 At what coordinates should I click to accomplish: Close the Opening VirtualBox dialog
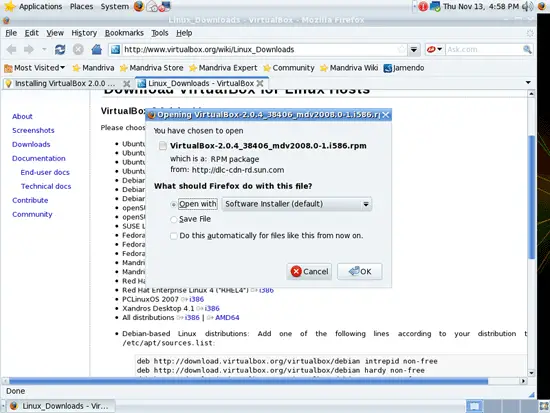pyautogui.click(x=385, y=115)
